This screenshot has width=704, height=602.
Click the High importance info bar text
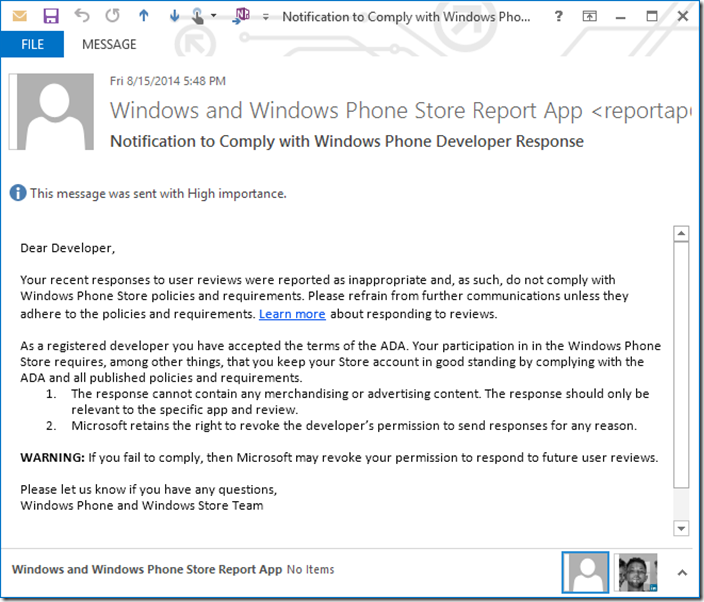tap(158, 193)
